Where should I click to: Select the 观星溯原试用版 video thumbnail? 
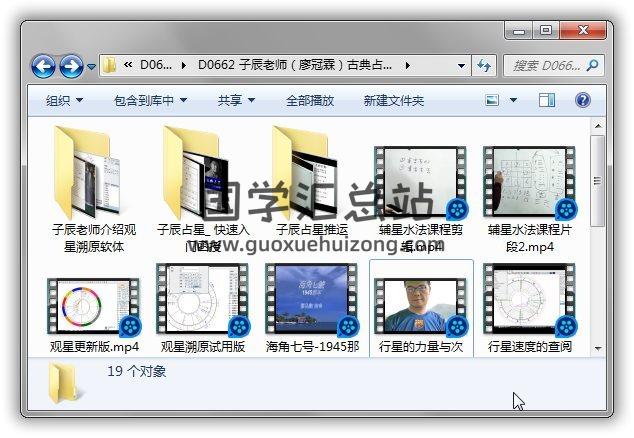coord(203,299)
